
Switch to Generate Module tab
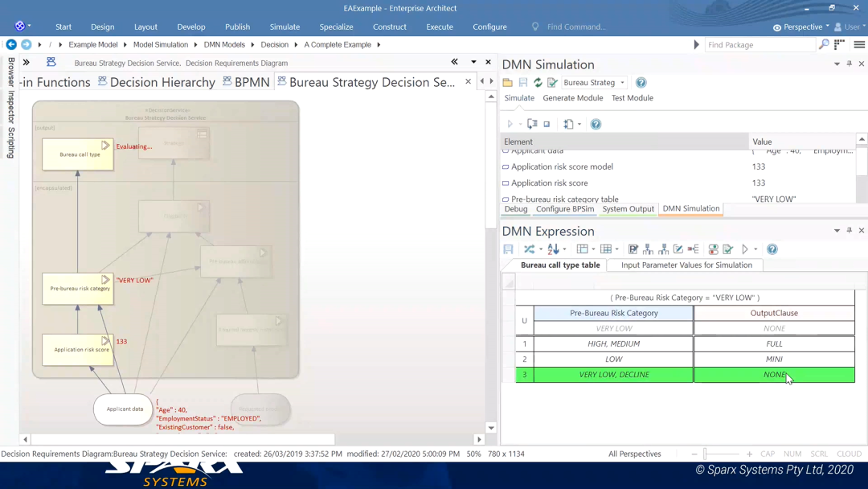573,97
